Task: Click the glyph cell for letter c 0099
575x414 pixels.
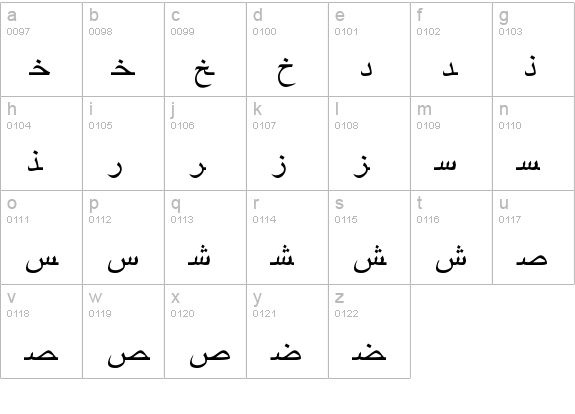Action: [x=205, y=50]
